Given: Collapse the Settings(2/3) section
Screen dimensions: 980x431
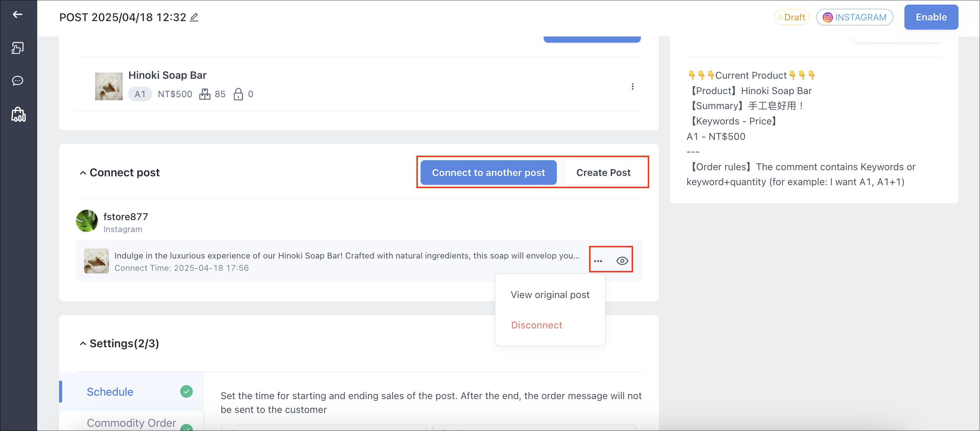Looking at the screenshot, I should coord(83,343).
